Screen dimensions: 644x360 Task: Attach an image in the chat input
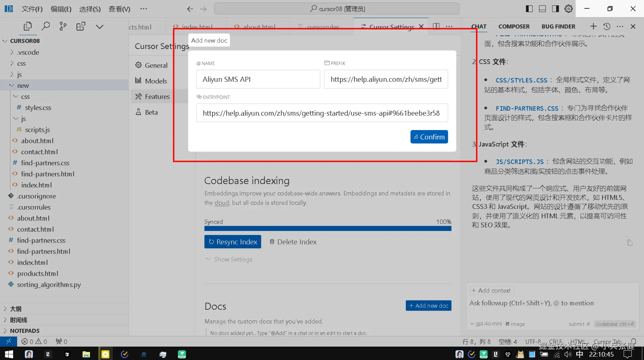515,324
